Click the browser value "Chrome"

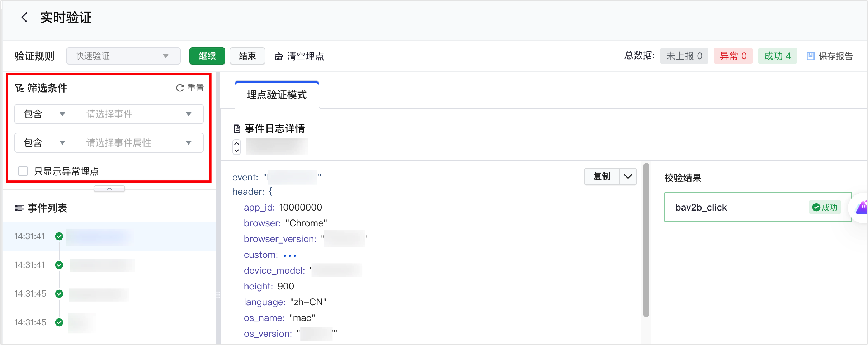306,223
